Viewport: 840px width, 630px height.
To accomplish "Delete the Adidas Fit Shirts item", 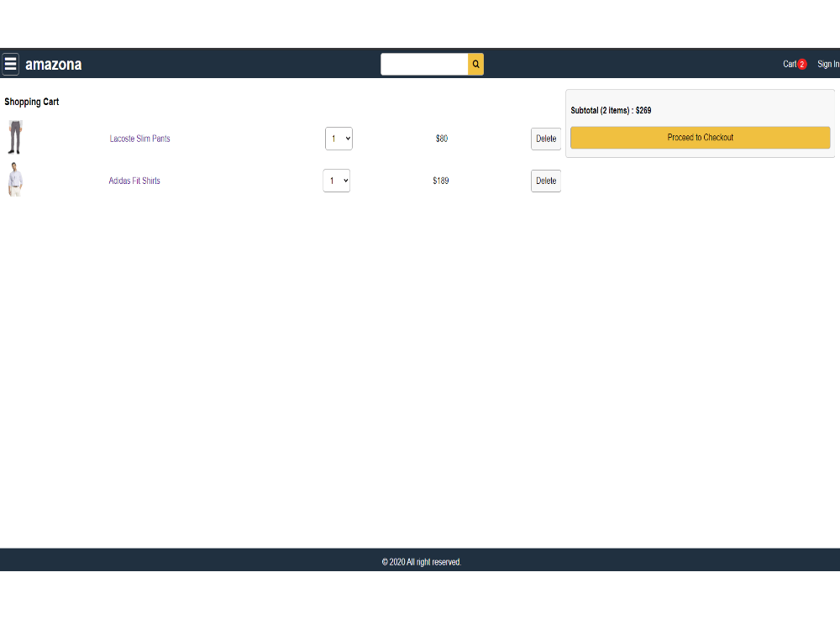I will tap(545, 181).
